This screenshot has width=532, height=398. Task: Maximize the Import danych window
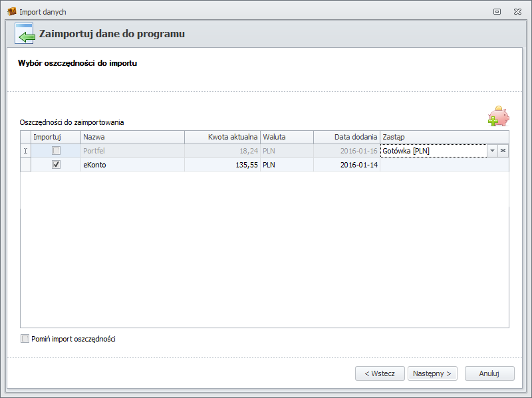point(497,12)
